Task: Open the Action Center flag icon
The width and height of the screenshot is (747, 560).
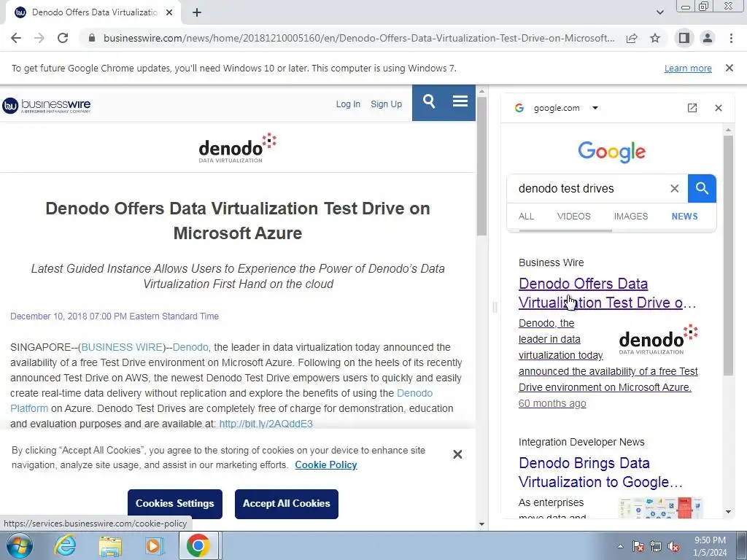Action: click(638, 546)
